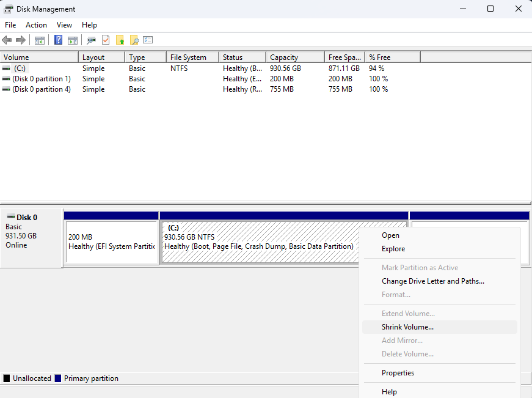
Task: Click the folder with magnifier toolbar icon
Action: point(134,40)
